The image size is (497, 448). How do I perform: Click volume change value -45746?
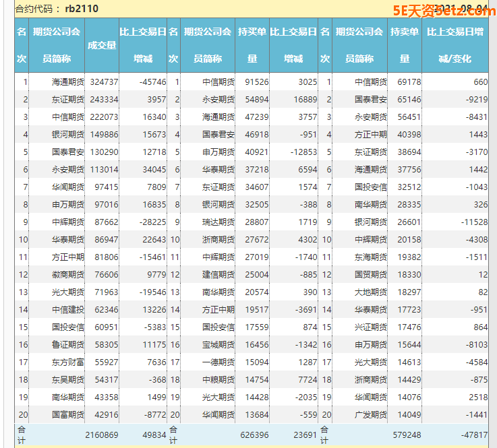153,82
